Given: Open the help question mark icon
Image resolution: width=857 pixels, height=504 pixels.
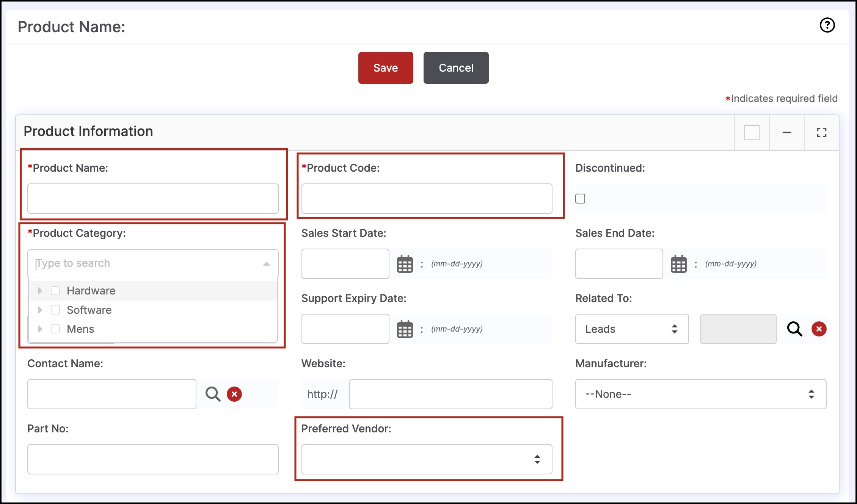Looking at the screenshot, I should click(x=827, y=25).
